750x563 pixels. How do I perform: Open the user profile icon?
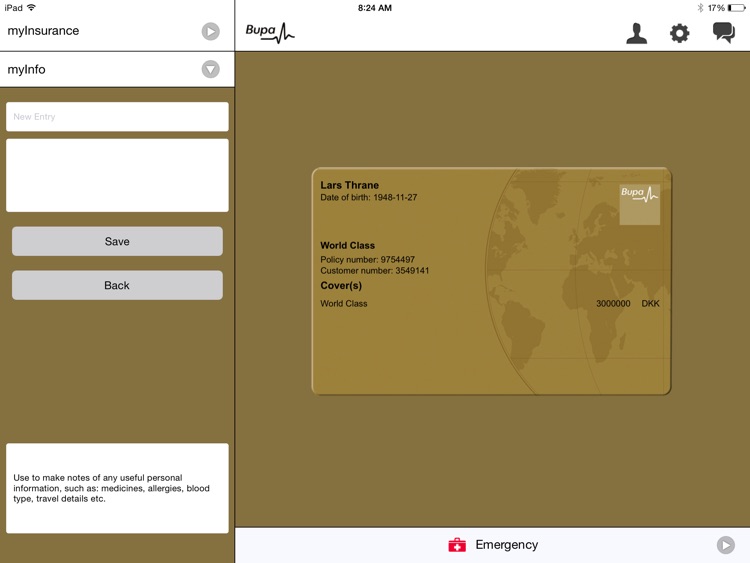(636, 33)
